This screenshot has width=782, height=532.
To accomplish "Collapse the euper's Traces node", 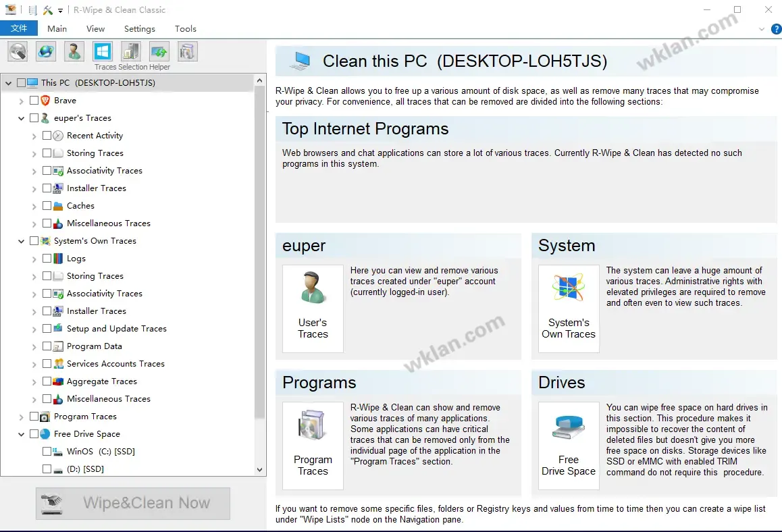I will coord(21,118).
